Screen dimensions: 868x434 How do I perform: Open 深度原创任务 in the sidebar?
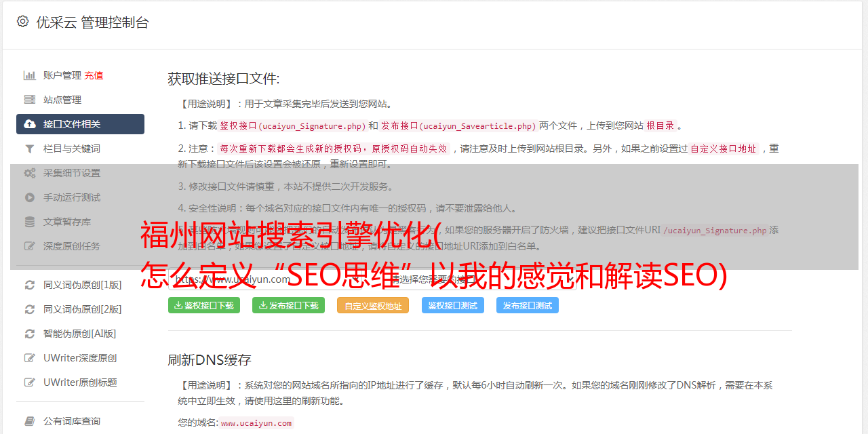tap(72, 246)
